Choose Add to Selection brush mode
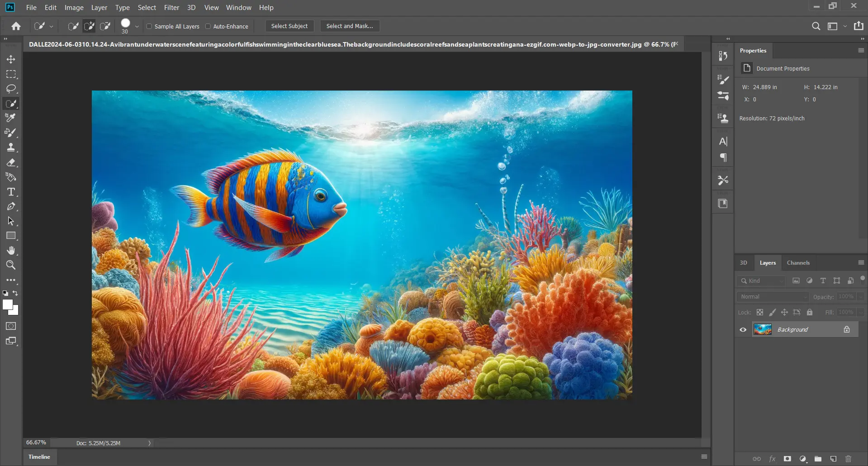Image resolution: width=868 pixels, height=466 pixels. (x=89, y=26)
